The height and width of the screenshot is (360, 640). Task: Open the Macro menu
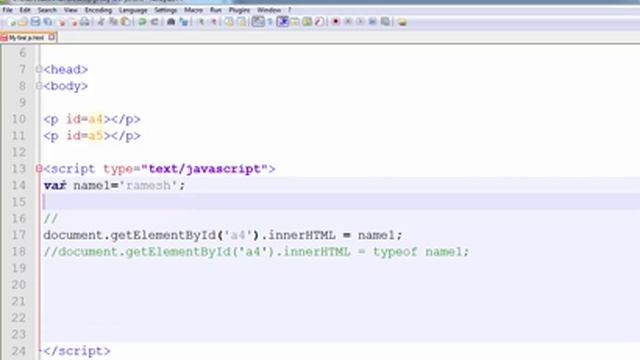[x=193, y=10]
